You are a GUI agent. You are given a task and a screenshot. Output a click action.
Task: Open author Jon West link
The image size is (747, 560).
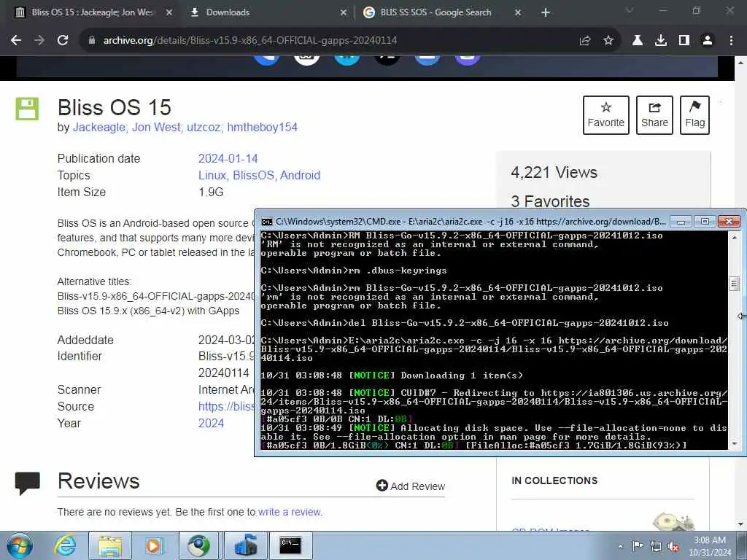(156, 127)
